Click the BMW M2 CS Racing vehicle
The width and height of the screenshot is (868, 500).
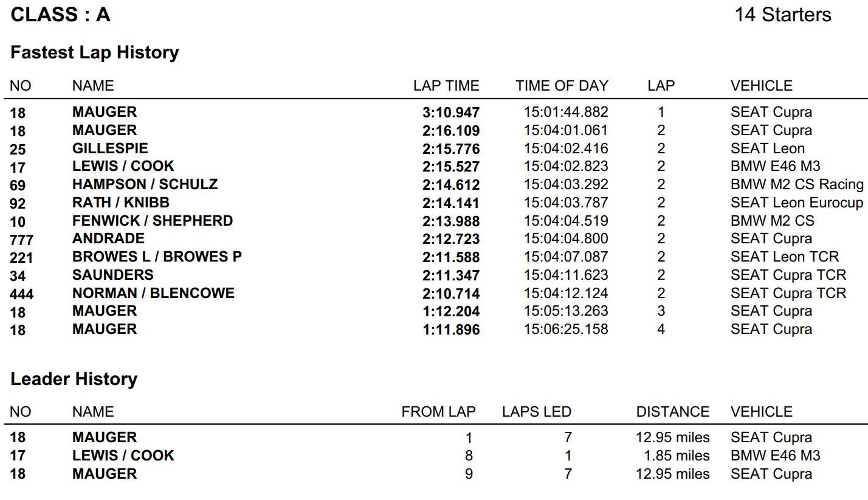tap(796, 184)
